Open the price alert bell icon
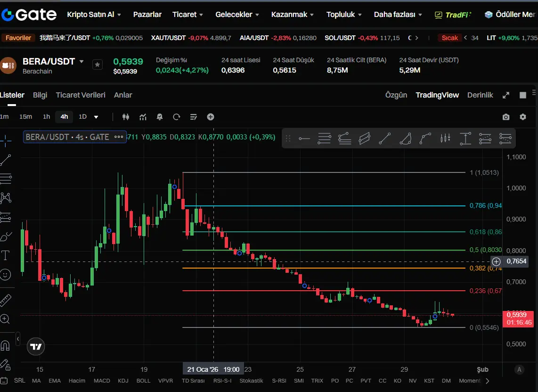The width and height of the screenshot is (538, 392). pyautogui.click(x=160, y=117)
